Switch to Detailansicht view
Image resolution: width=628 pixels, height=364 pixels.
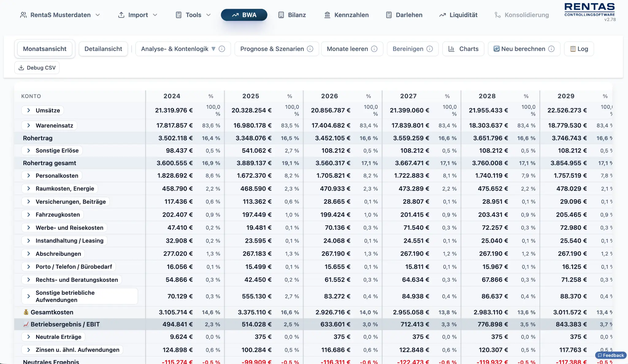103,49
